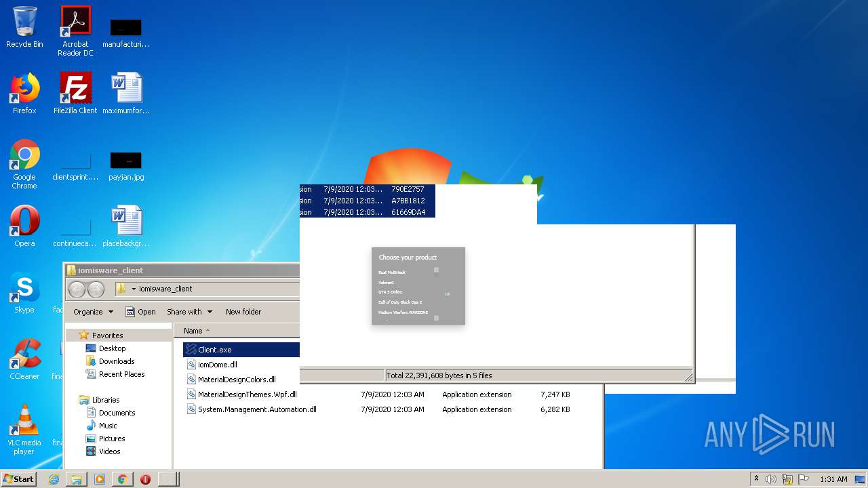Go back in the iomisware_client explorer window

[x=77, y=289]
